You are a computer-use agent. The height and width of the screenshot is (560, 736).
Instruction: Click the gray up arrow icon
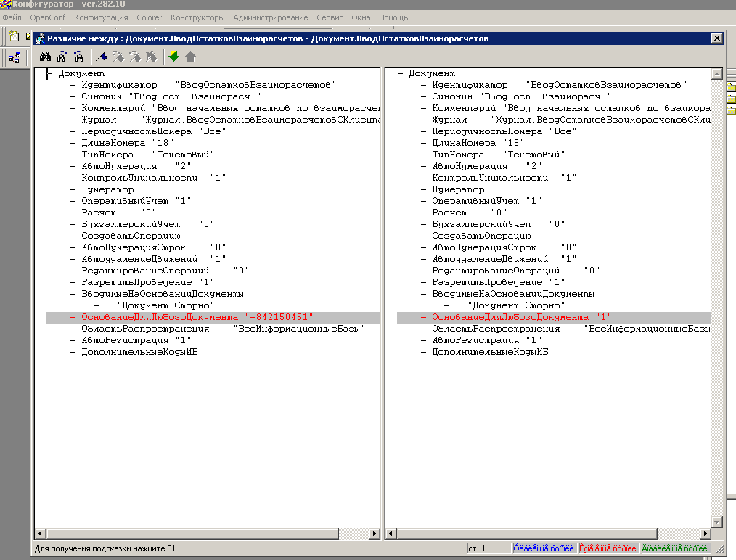(x=190, y=56)
